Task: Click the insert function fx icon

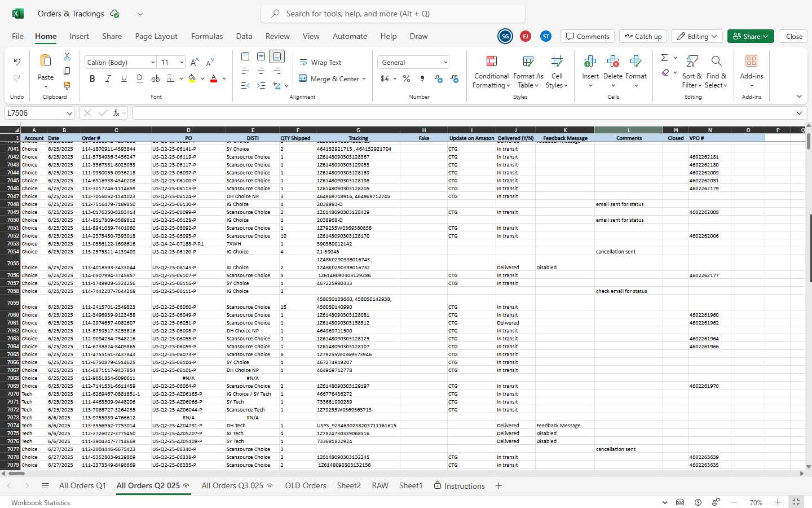Action: pyautogui.click(x=116, y=113)
